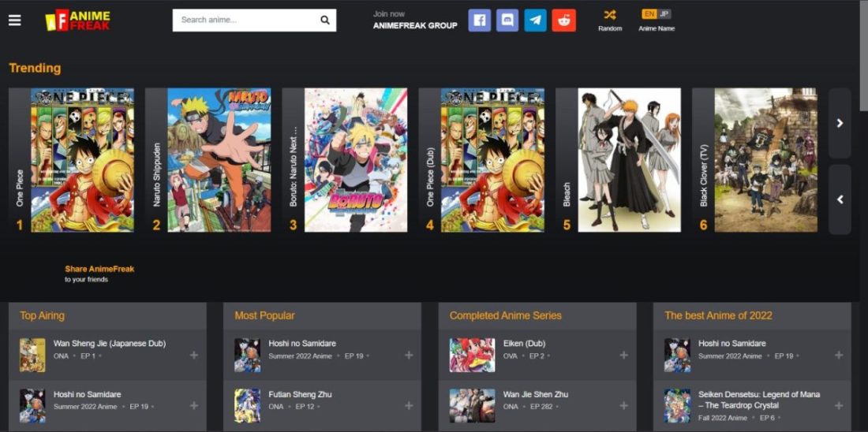Viewport: 868px width, 432px height.
Task: Add Seiken Densetsu Legend of Mana plus
Action: click(x=839, y=406)
